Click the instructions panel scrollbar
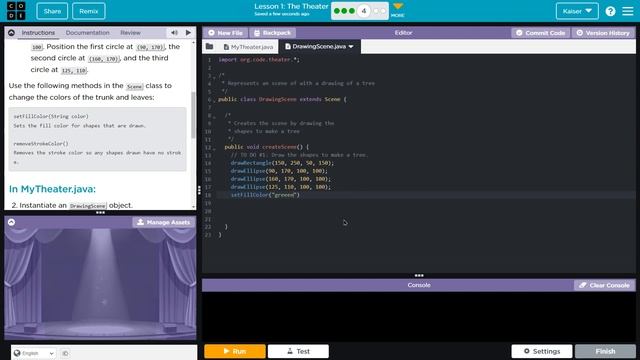Viewport: 640px width, 360px height. (x=193, y=114)
